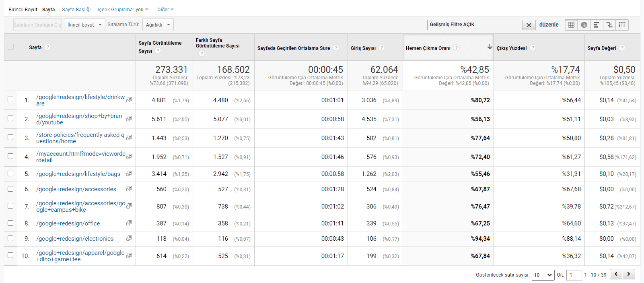Tick the checkbox for row 1 drinkware
Viewport: 644px width, 283px height.
tap(10, 99)
